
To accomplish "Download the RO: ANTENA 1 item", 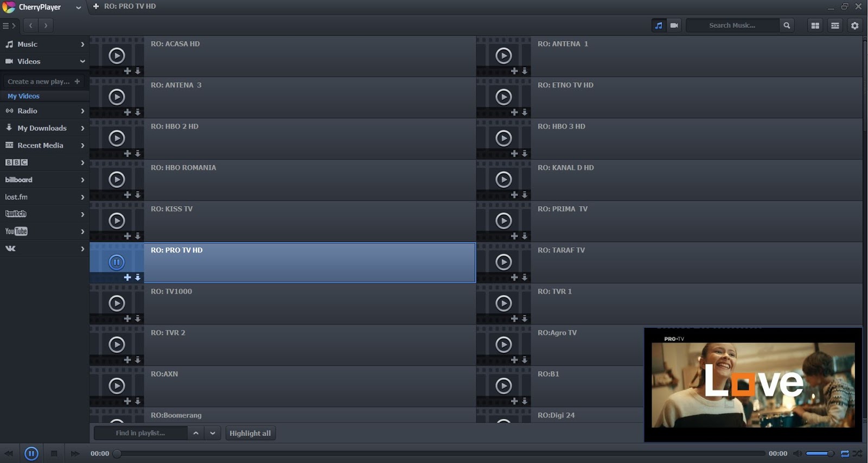I will coord(525,71).
